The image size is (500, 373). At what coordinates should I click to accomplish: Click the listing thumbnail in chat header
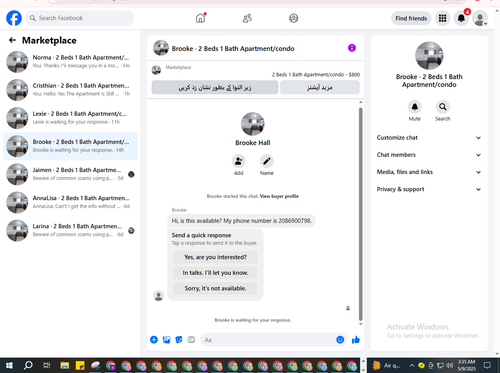161,48
